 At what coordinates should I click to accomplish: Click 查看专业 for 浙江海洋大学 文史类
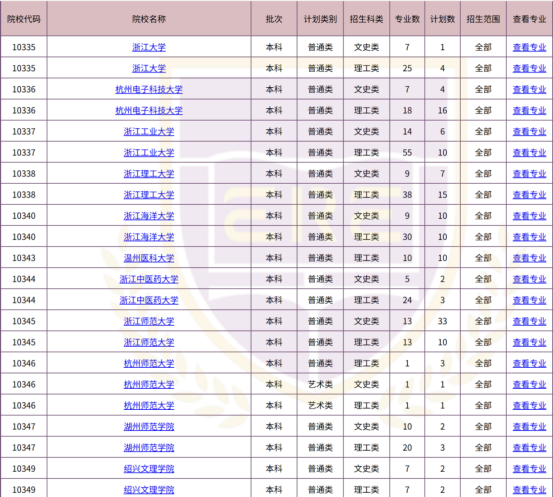click(x=529, y=216)
